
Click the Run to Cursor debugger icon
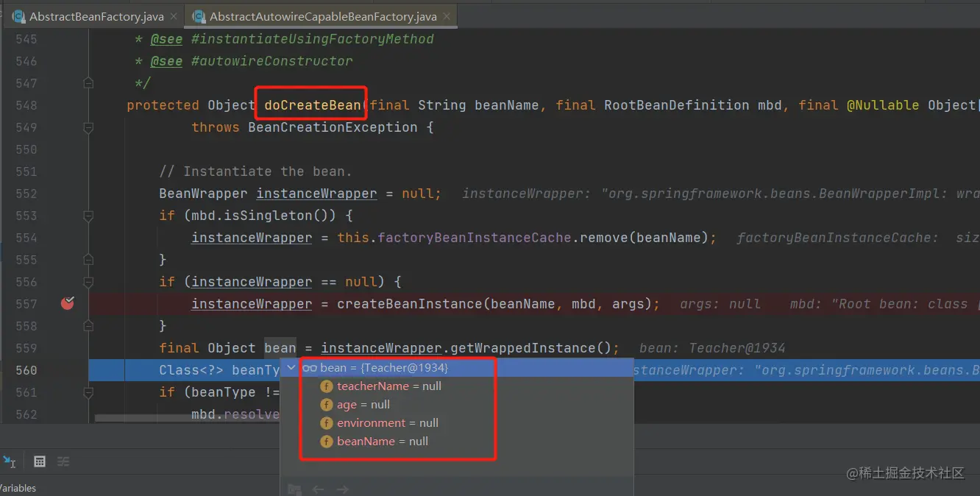pyautogui.click(x=9, y=461)
